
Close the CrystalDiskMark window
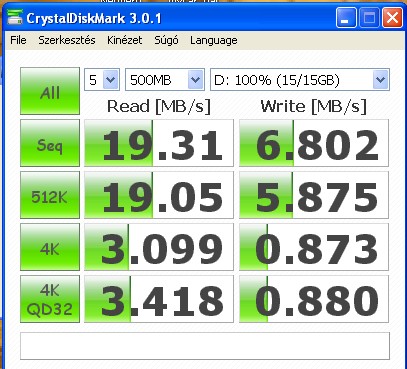tap(392, 18)
